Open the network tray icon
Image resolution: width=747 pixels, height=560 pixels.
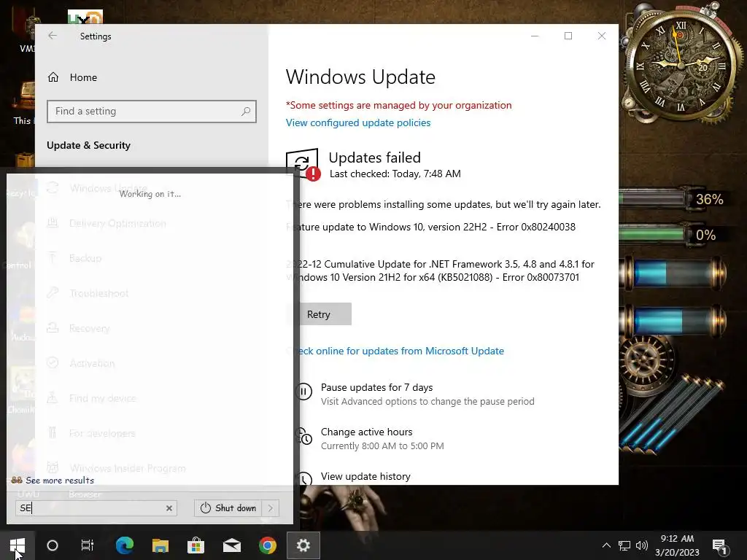tap(624, 545)
